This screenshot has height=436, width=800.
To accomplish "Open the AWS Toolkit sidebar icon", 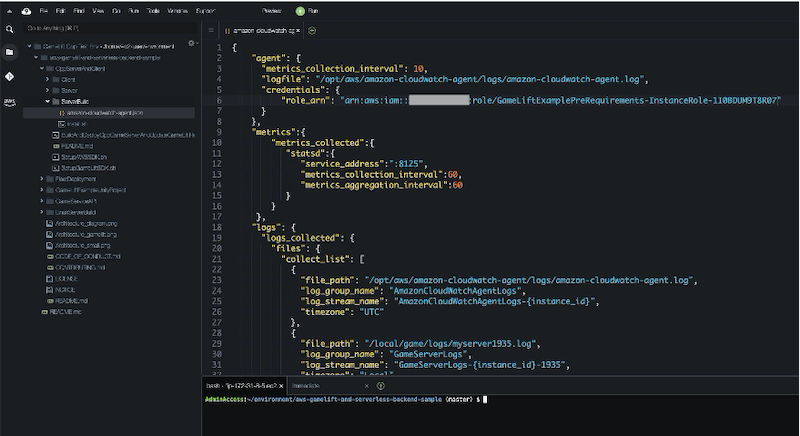I will click(9, 102).
